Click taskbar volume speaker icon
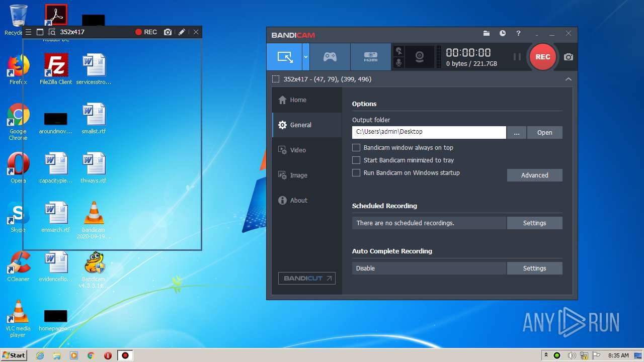This screenshot has height=362, width=644. coord(572,355)
